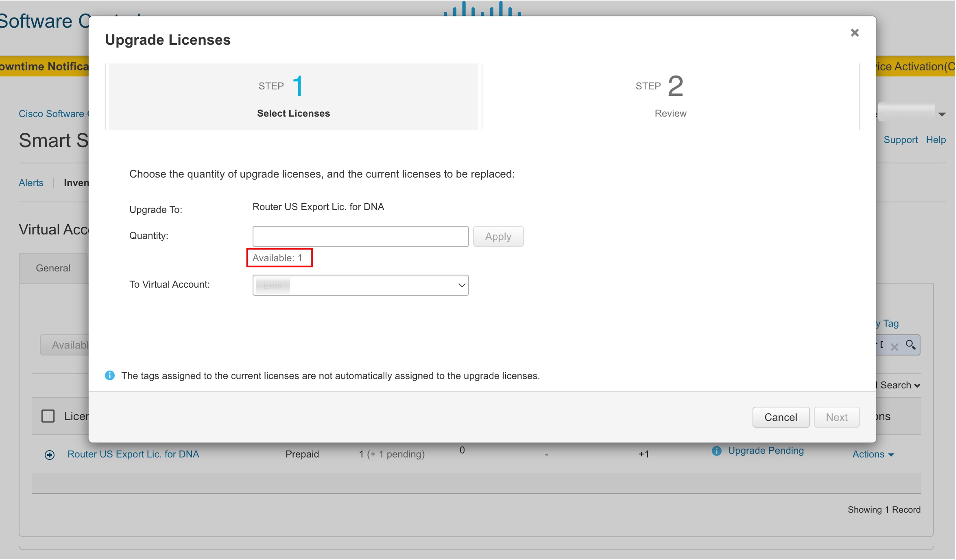This screenshot has height=560, width=956.
Task: Click the Router US Export Lic. for DNA value
Action: tap(318, 207)
